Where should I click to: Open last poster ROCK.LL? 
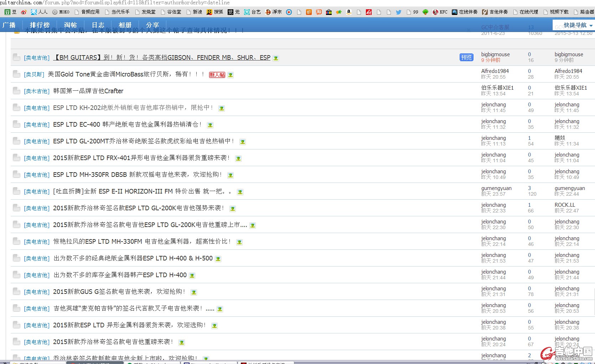(x=565, y=205)
